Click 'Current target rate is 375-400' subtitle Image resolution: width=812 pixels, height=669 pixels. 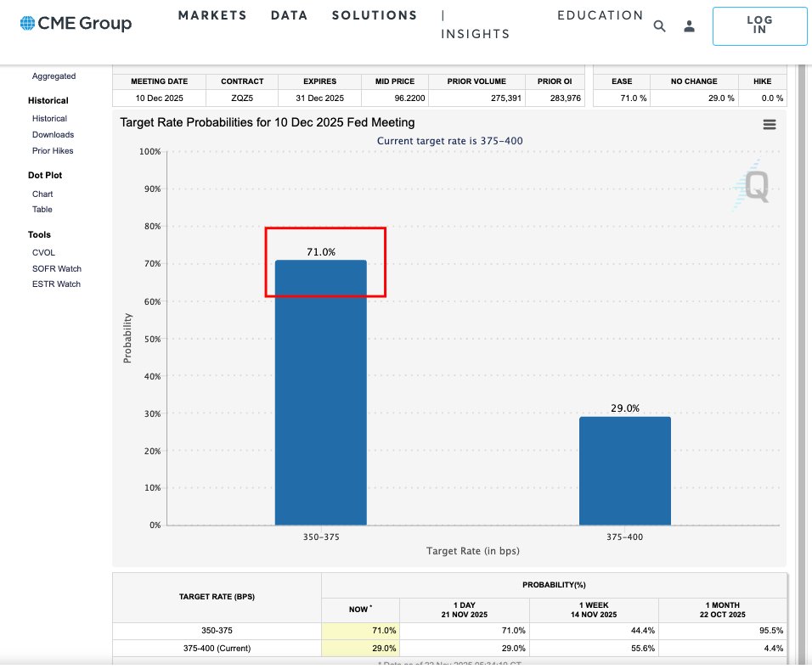(x=449, y=141)
